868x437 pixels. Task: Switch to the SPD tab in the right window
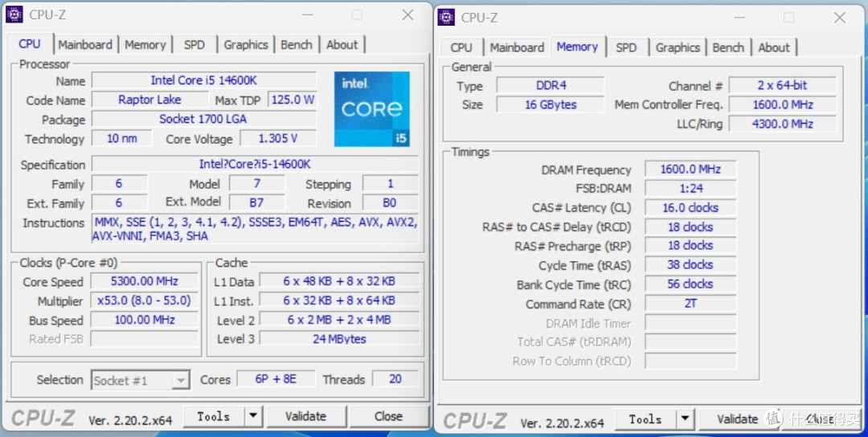point(626,47)
